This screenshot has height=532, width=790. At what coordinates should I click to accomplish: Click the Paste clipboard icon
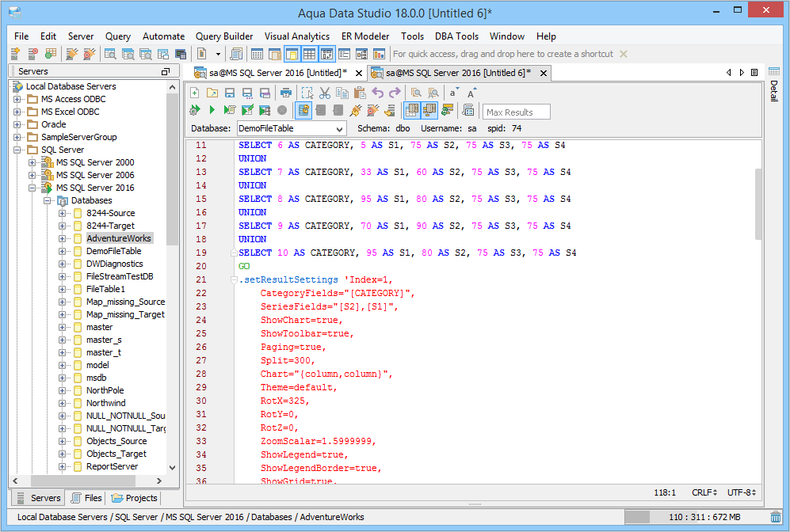[x=359, y=93]
